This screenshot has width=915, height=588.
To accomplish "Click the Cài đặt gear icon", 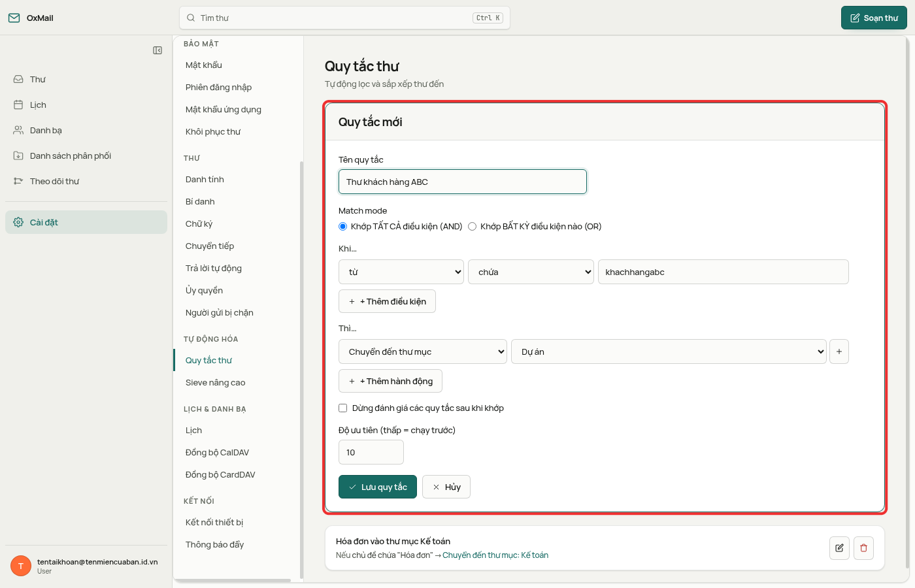I will 18,222.
